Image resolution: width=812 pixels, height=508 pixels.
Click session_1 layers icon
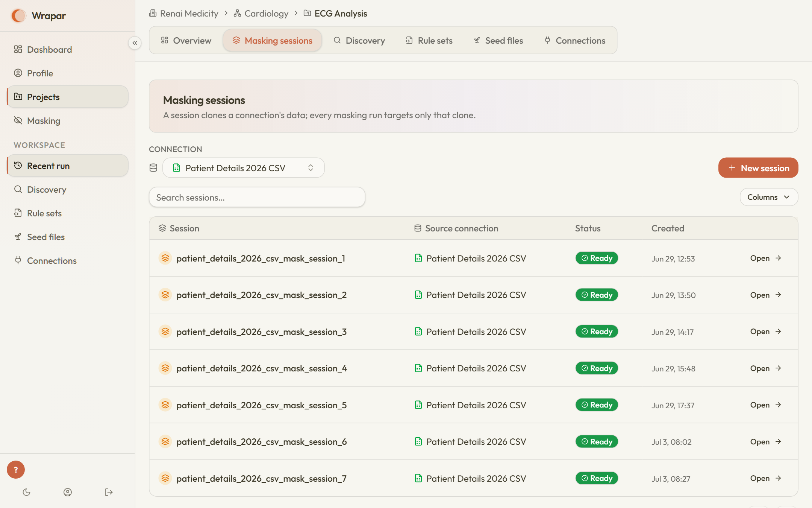[x=165, y=258]
